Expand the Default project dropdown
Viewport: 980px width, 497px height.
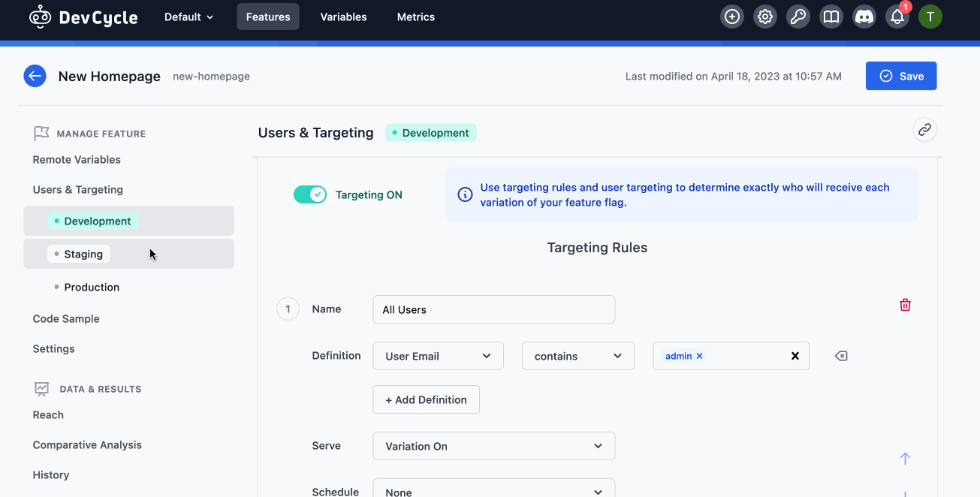[188, 16]
